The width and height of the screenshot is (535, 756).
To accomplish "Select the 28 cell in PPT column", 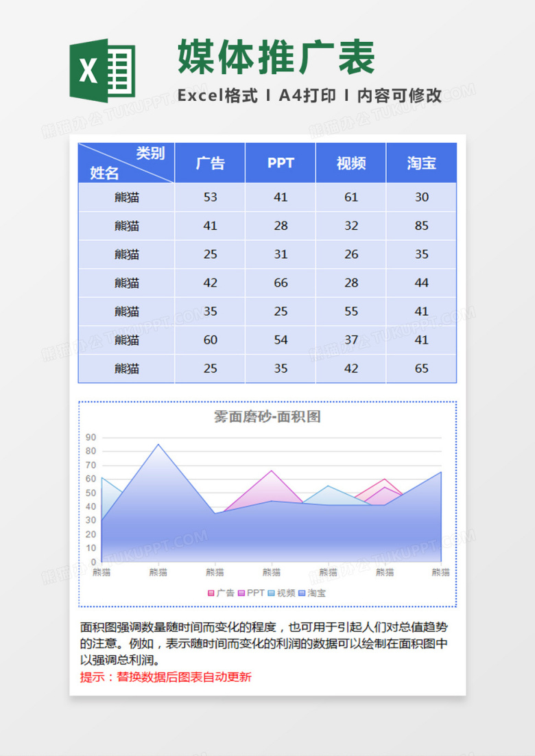I will (281, 226).
